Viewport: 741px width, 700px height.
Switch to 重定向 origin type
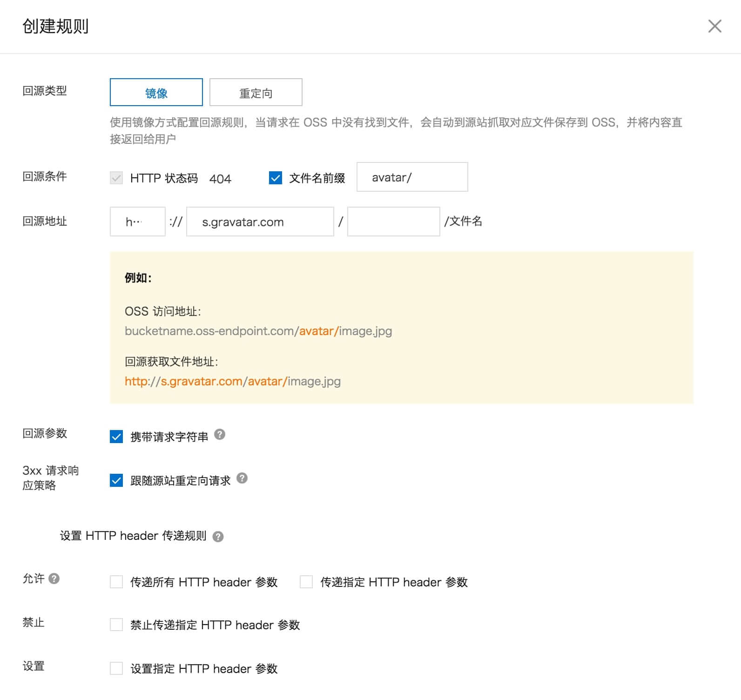pos(256,93)
